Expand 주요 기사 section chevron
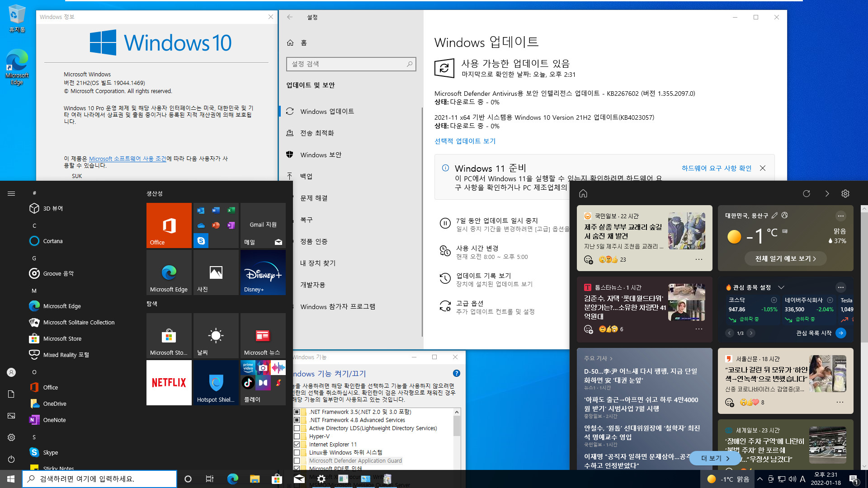Viewport: 868px width, 488px height. tap(611, 358)
